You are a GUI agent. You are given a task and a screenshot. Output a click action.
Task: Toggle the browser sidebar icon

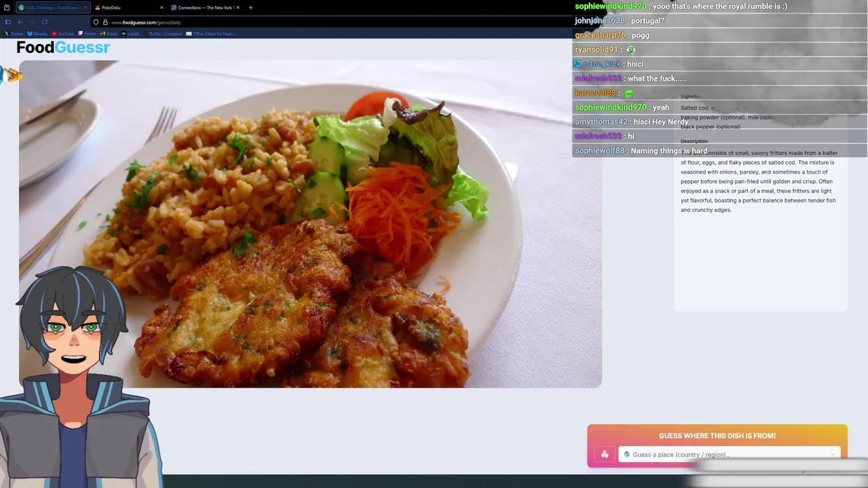pos(7,22)
